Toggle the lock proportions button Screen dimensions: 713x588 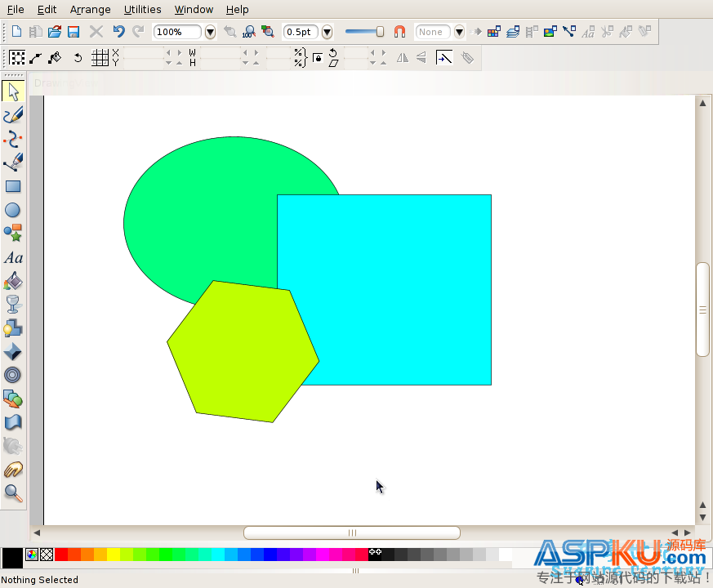[x=318, y=58]
